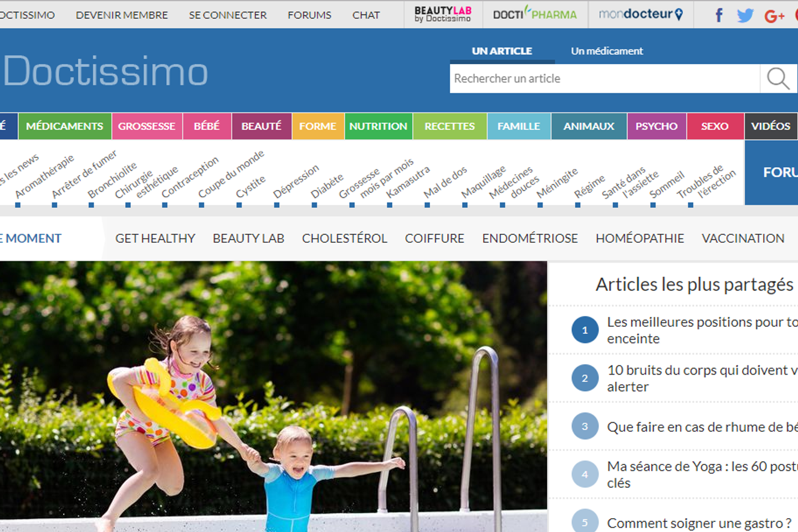Image resolution: width=798 pixels, height=532 pixels.
Task: Open the Twitter bird icon
Action: point(745,15)
